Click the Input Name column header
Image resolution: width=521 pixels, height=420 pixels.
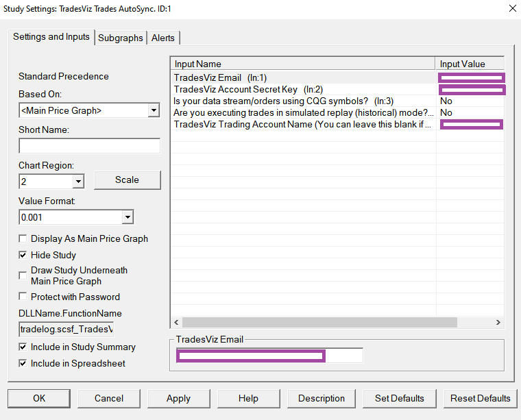pyautogui.click(x=303, y=64)
